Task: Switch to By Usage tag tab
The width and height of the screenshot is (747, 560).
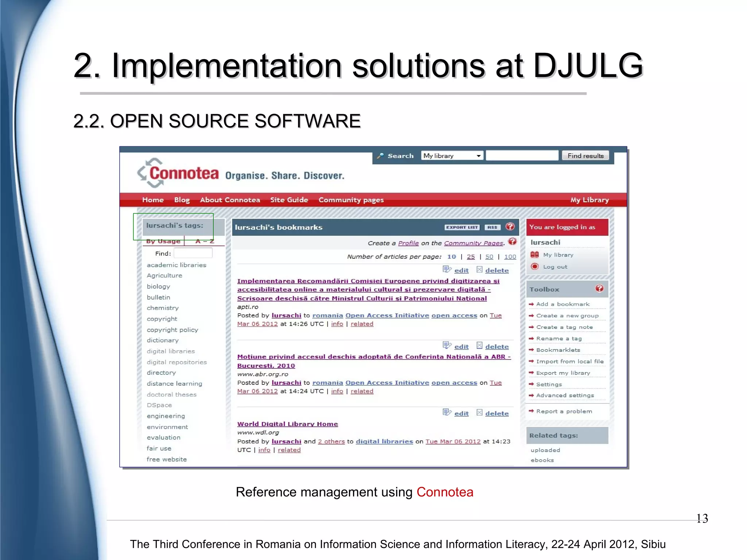Action: (163, 241)
